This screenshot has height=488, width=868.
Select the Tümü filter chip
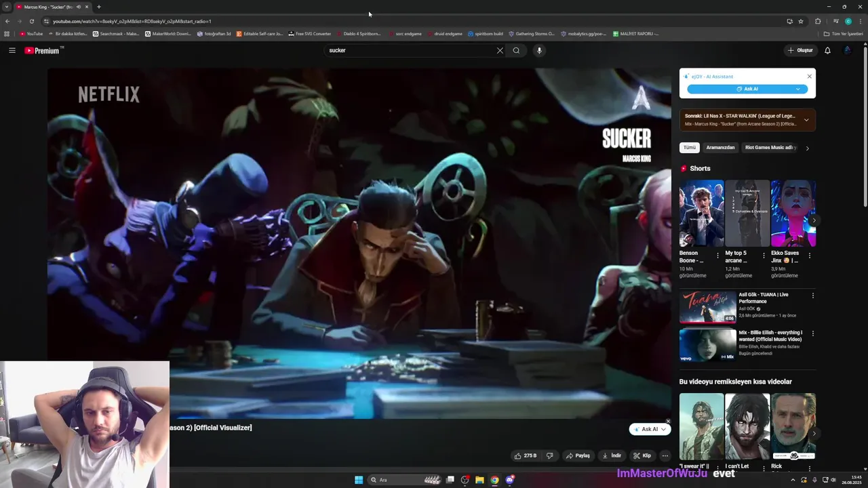690,147
